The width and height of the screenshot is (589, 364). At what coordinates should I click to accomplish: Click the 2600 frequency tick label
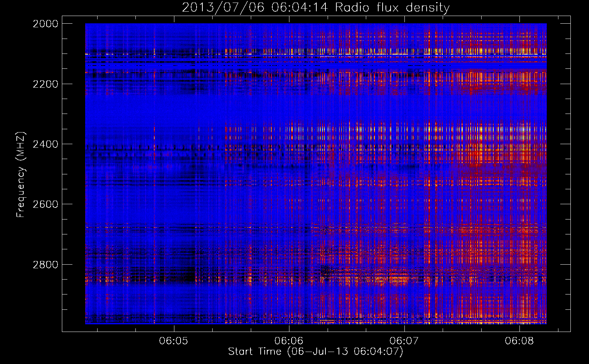tap(46, 204)
